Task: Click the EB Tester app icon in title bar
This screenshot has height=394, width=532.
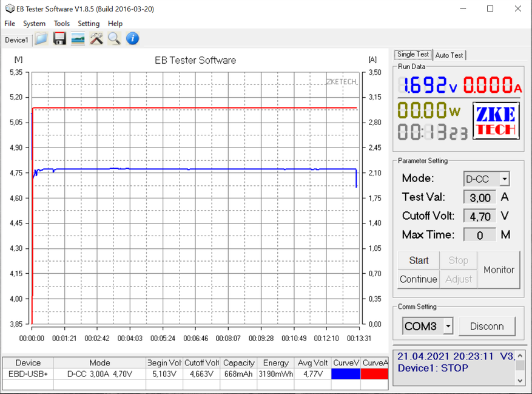Action: point(9,8)
